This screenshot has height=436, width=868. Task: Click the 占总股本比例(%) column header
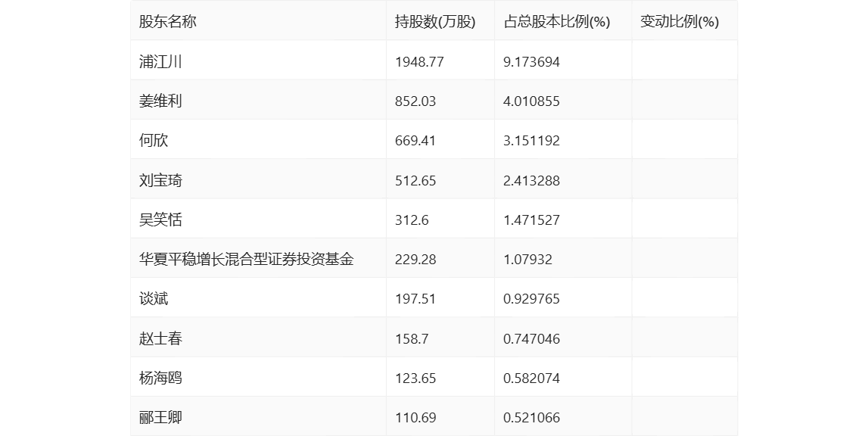tap(556, 22)
